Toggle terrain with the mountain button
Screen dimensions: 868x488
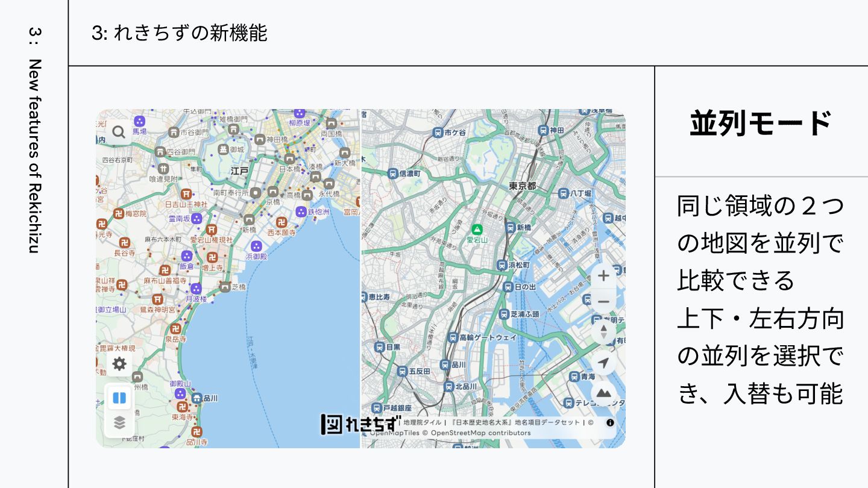(x=603, y=394)
